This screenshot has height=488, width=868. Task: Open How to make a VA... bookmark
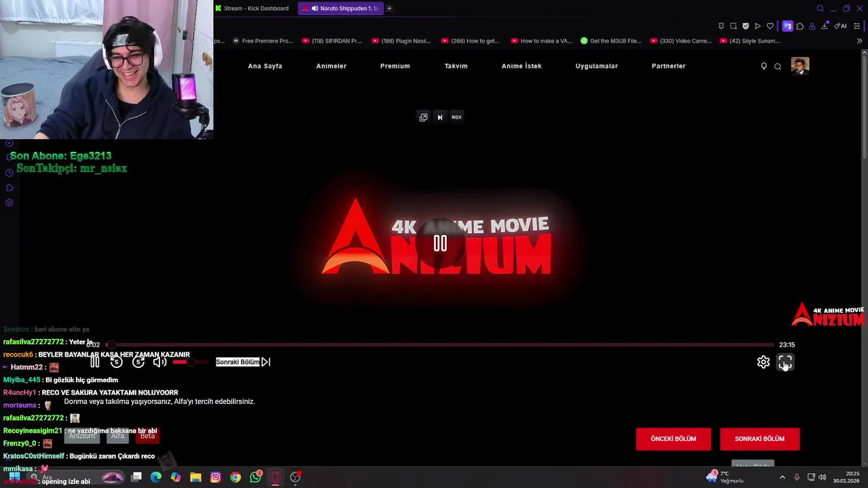[x=540, y=41]
